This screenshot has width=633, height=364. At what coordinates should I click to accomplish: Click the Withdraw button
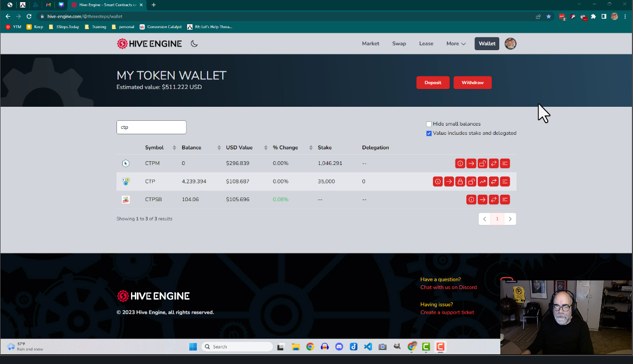pyautogui.click(x=472, y=83)
